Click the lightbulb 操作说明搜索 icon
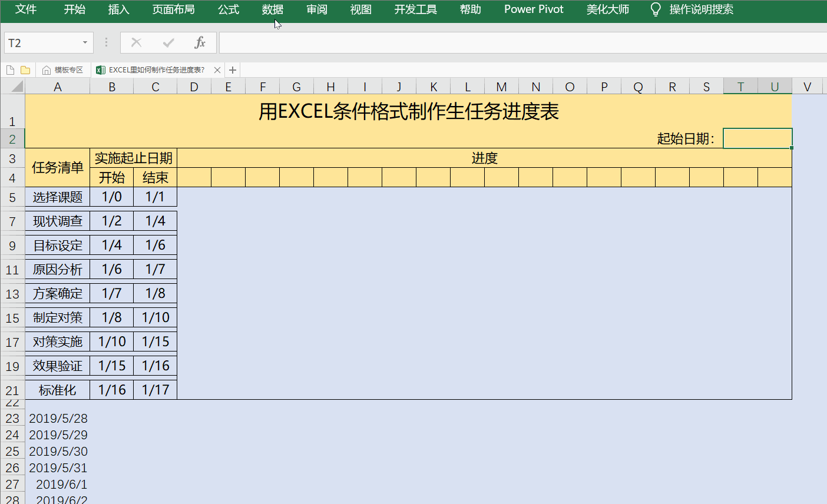Image resolution: width=827 pixels, height=504 pixels. click(656, 9)
